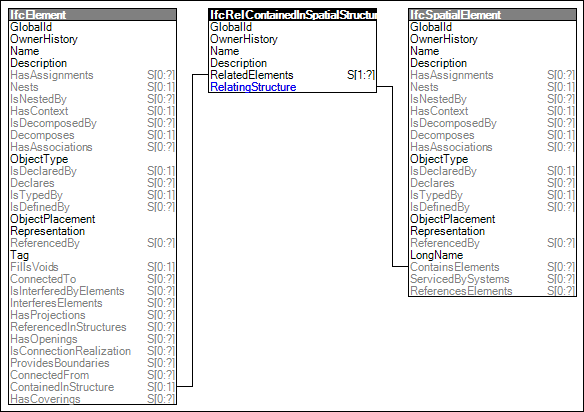Click HasCoverings attribute in IfcElement
The image size is (584, 412).
point(92,399)
